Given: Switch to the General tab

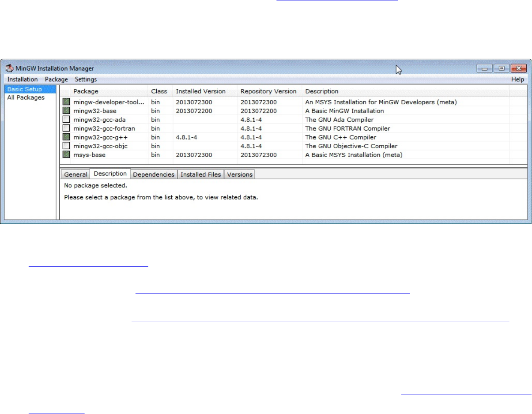Looking at the screenshot, I should tap(75, 174).
